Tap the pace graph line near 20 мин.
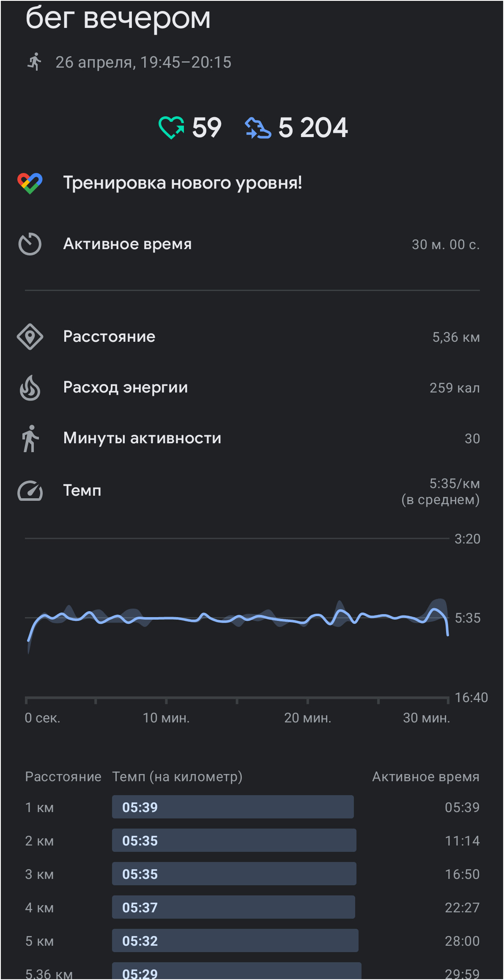 307,619
